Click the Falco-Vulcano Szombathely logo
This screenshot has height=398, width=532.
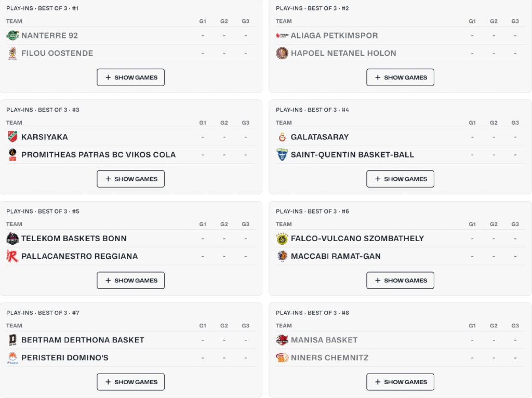pos(282,238)
